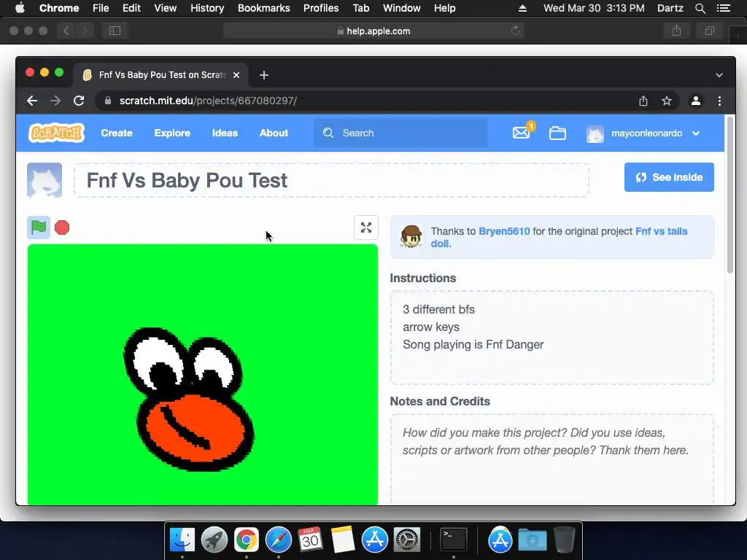Screen dimensions: 747x560
Task: Open the Bookmarks menu
Action: (264, 8)
